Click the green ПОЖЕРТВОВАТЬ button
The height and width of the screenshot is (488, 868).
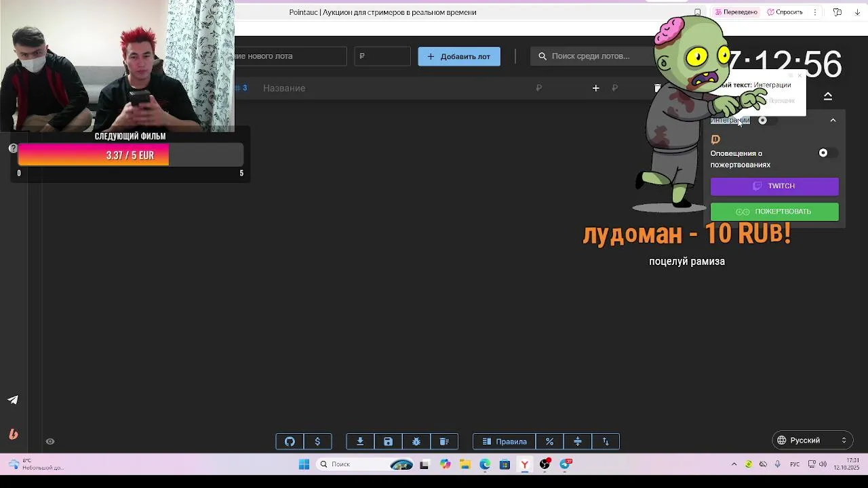pyautogui.click(x=774, y=211)
